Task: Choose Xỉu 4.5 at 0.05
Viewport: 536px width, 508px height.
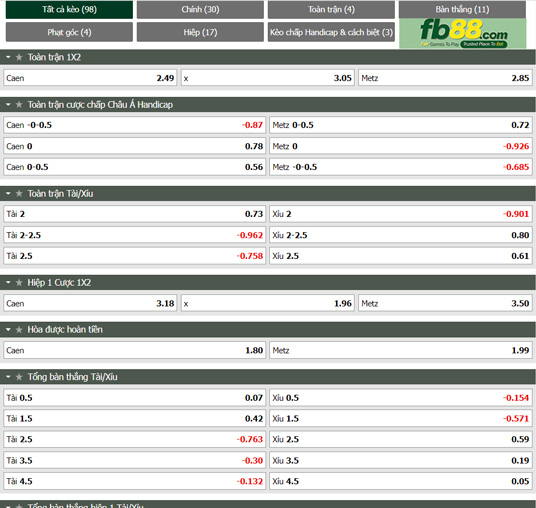Action: pos(401,481)
